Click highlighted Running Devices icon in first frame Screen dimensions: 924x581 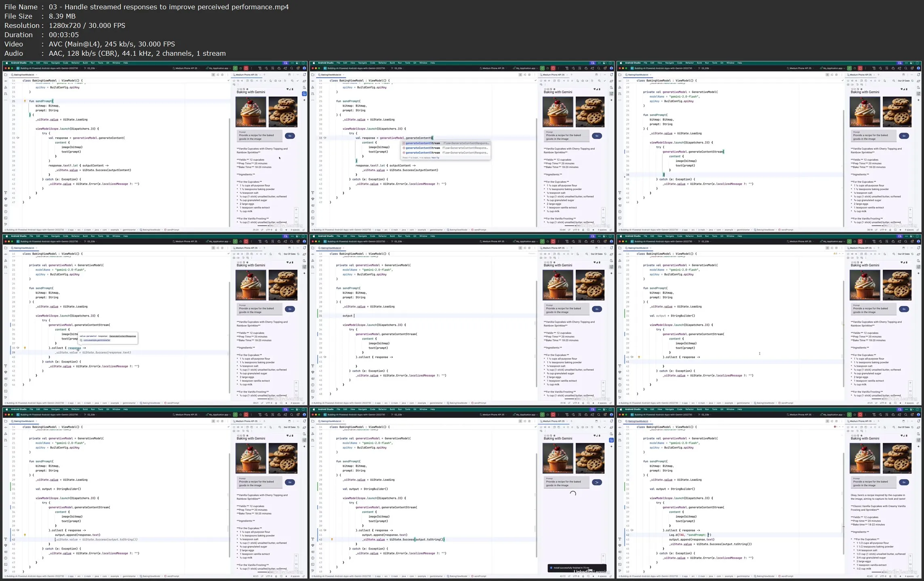pos(304,94)
